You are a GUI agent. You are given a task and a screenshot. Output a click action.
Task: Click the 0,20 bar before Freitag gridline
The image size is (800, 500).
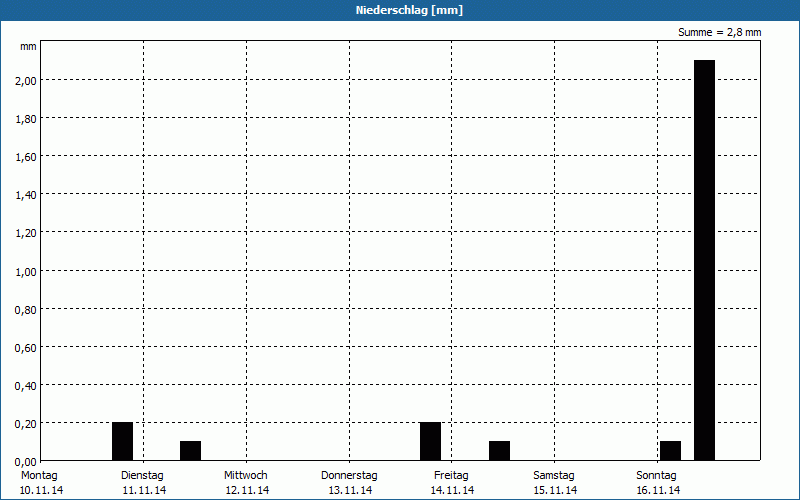coord(430,441)
